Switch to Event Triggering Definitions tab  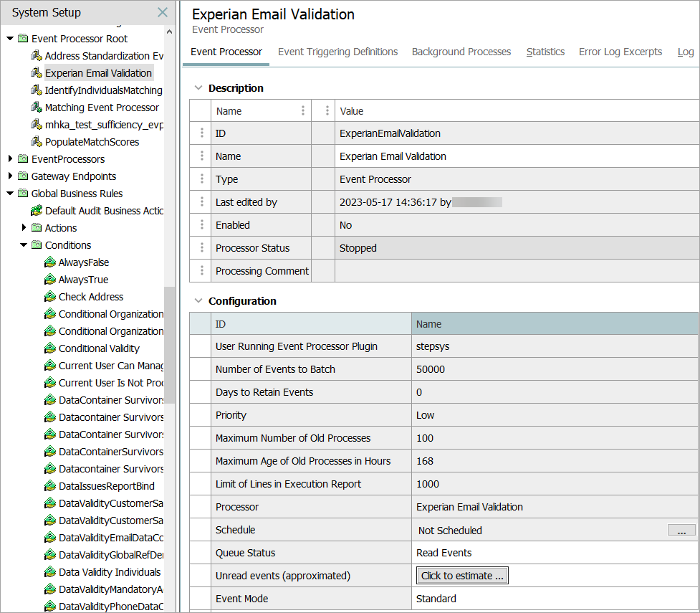[x=337, y=52]
